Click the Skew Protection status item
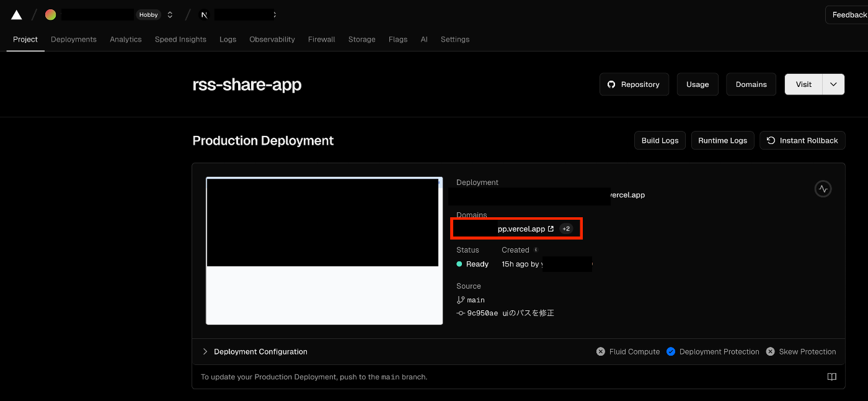Image resolution: width=868 pixels, height=401 pixels. tap(800, 351)
